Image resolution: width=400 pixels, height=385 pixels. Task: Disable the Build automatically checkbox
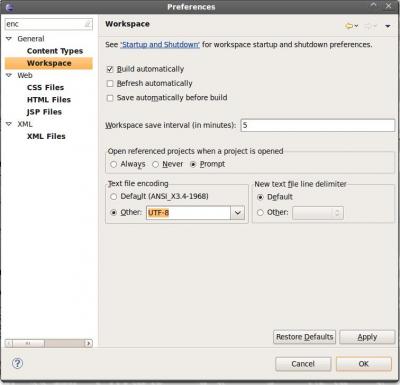tap(110, 69)
